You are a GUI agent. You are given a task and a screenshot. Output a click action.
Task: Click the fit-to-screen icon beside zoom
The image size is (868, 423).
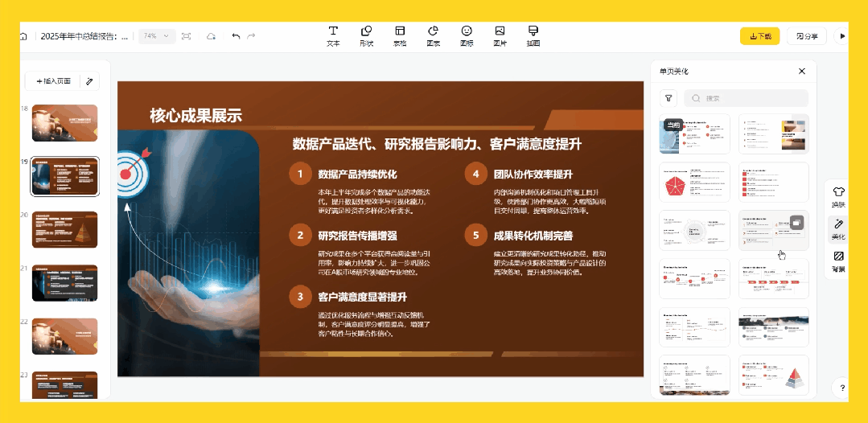coord(187,36)
